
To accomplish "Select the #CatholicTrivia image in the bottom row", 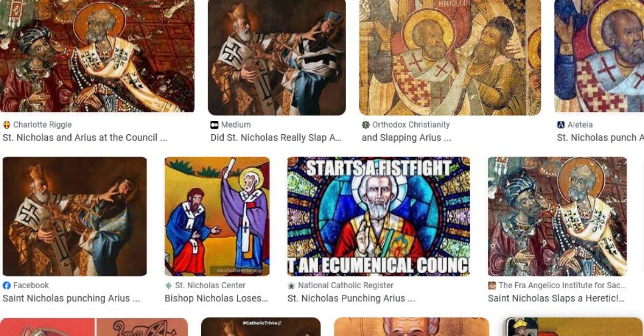I will [x=261, y=327].
